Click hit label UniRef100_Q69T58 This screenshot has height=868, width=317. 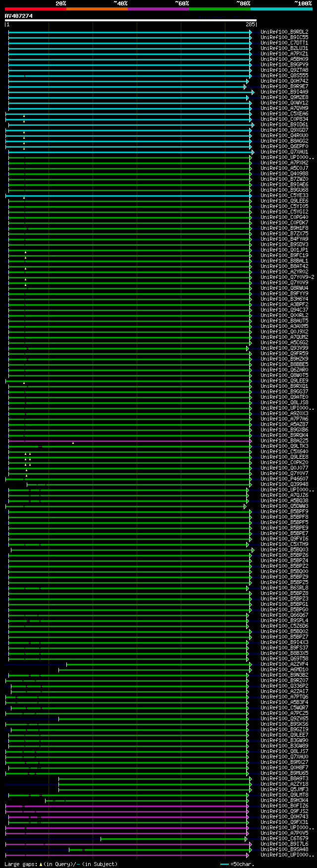pyautogui.click(x=284, y=658)
